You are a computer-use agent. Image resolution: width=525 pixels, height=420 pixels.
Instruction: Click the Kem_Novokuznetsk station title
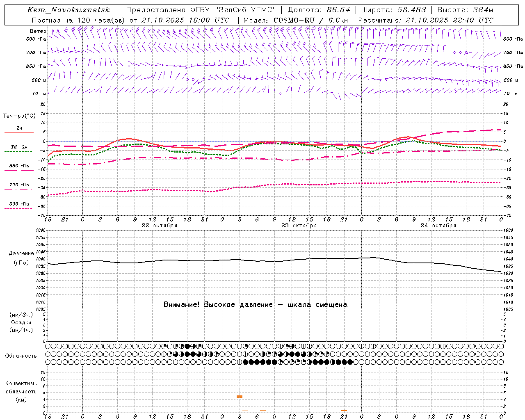68,10
